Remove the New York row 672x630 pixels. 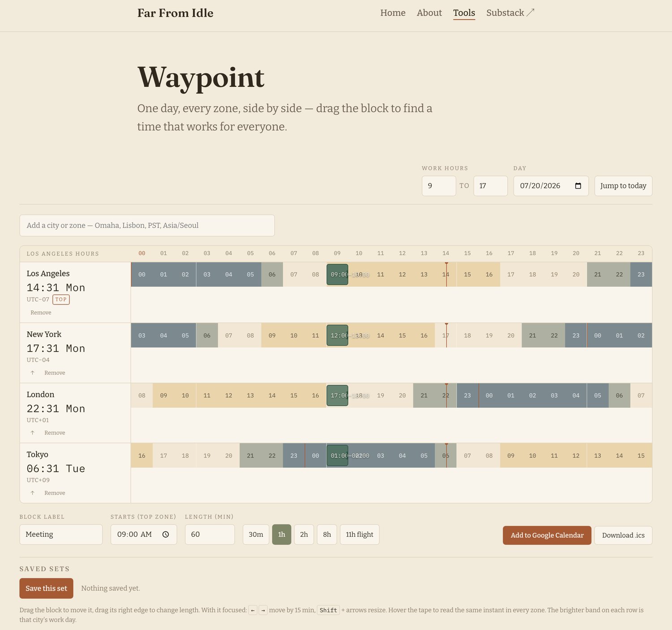[55, 373]
